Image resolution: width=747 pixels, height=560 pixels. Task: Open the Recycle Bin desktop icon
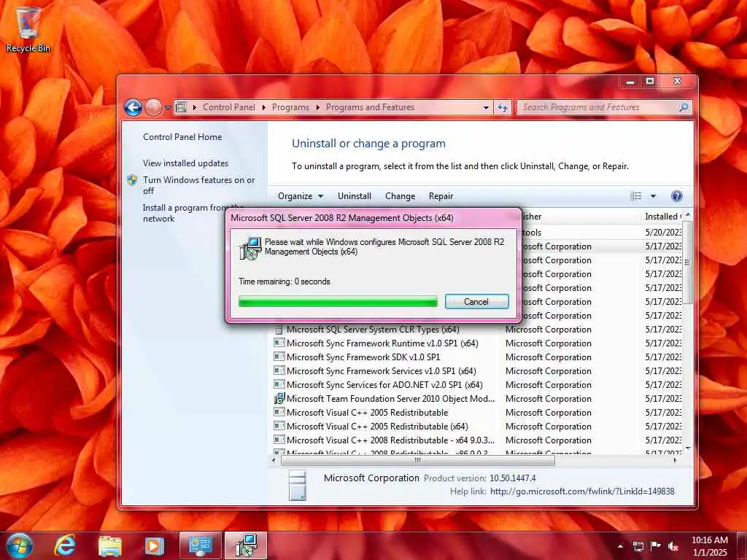click(28, 29)
